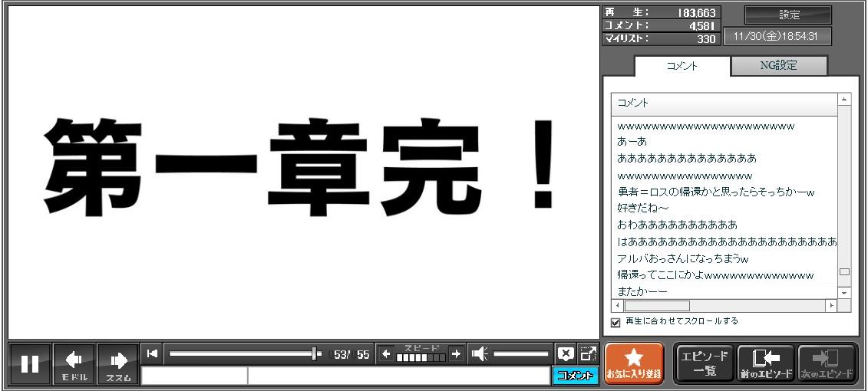Image resolution: width=868 pixels, height=391 pixels.
Task: Add to favorites with star button
Action: click(634, 363)
